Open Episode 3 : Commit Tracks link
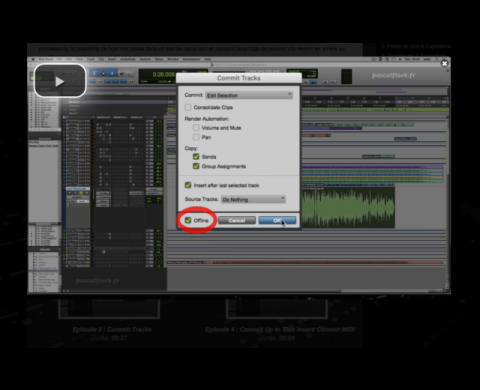Screen dimensions: 480x390 (x=112, y=330)
